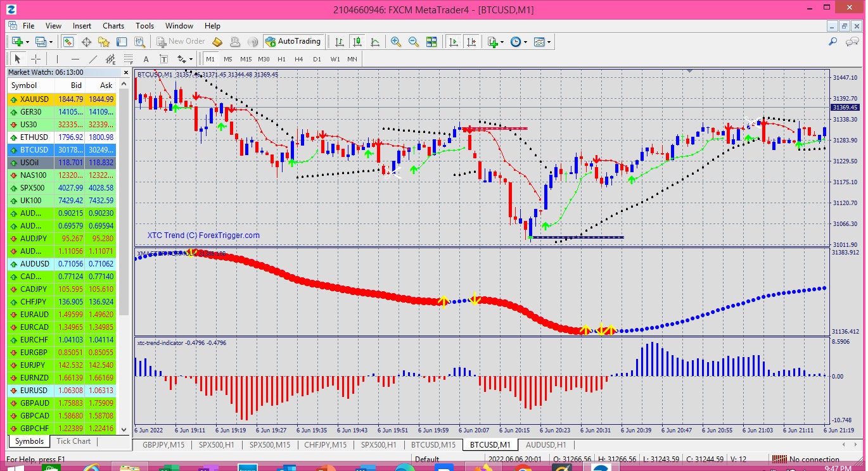Open the Charts menu
Image resolution: width=868 pixels, height=471 pixels.
tap(113, 26)
